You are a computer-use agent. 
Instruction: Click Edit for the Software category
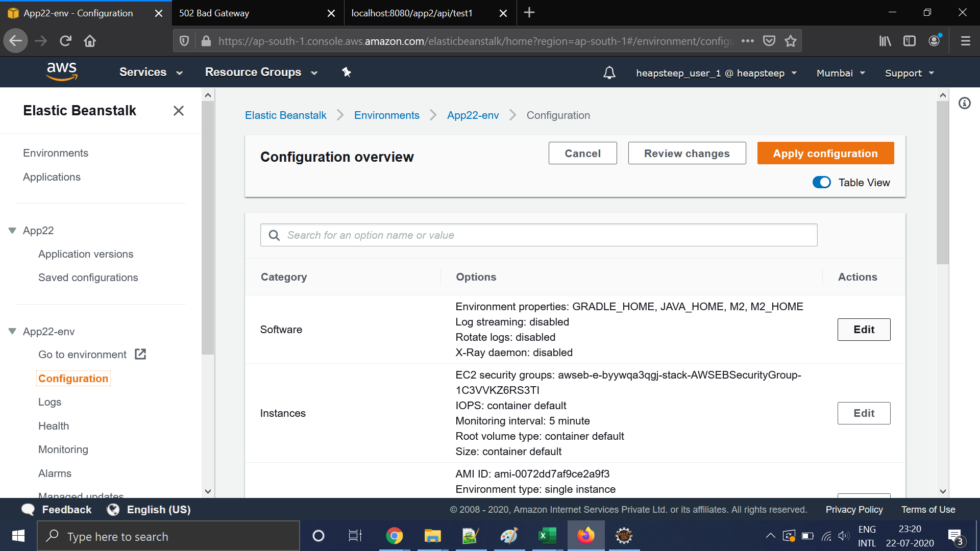tap(864, 330)
